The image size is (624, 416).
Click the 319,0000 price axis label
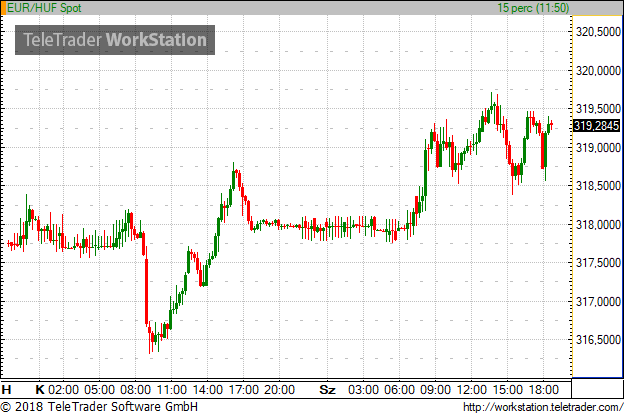[x=599, y=148]
